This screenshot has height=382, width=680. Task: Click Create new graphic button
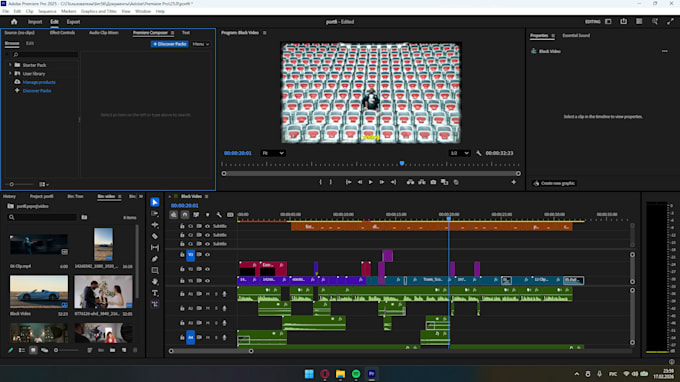[x=554, y=183]
